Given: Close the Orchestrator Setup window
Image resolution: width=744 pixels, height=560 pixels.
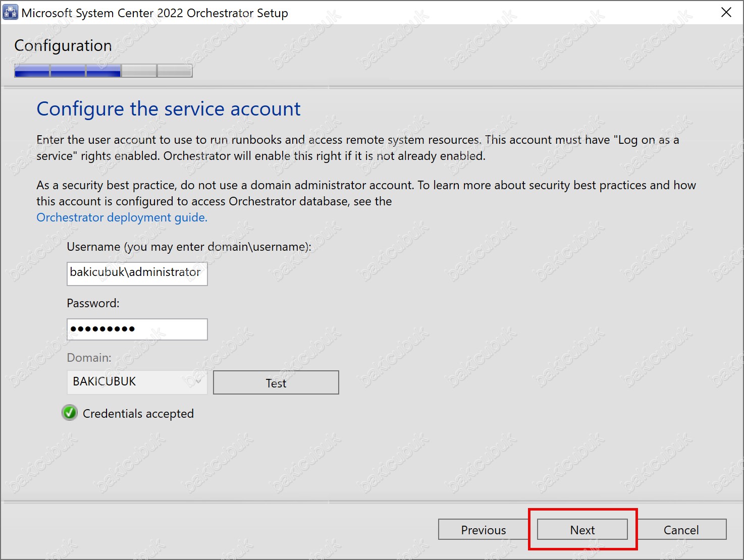Looking at the screenshot, I should coord(726,12).
